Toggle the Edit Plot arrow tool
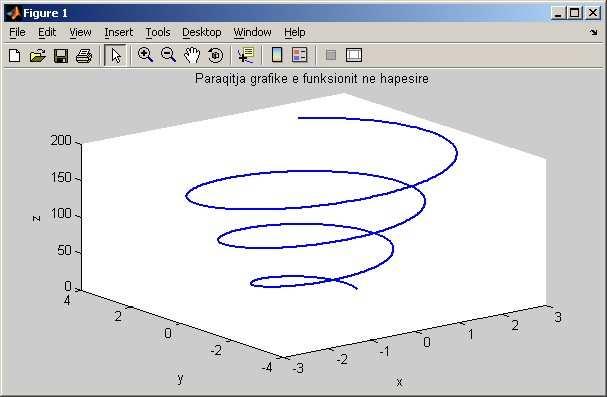The image size is (607, 397). (115, 55)
